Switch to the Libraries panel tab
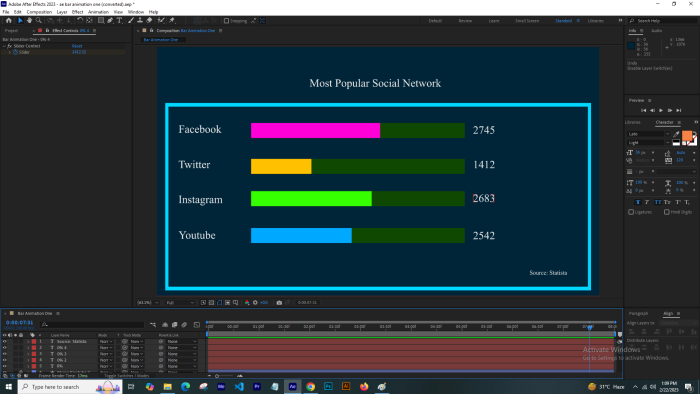Screen dimensions: 700x394 pos(633,122)
